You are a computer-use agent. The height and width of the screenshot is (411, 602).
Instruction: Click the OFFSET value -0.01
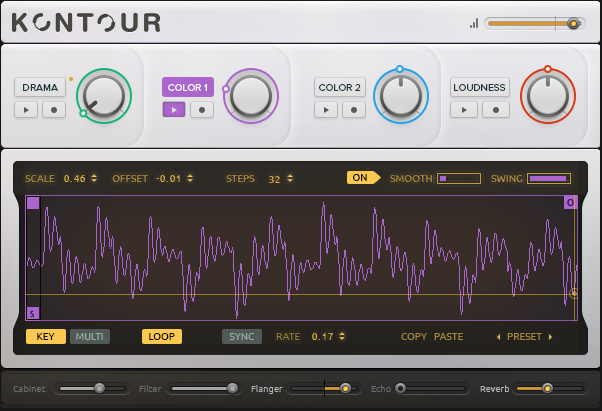[x=168, y=179]
